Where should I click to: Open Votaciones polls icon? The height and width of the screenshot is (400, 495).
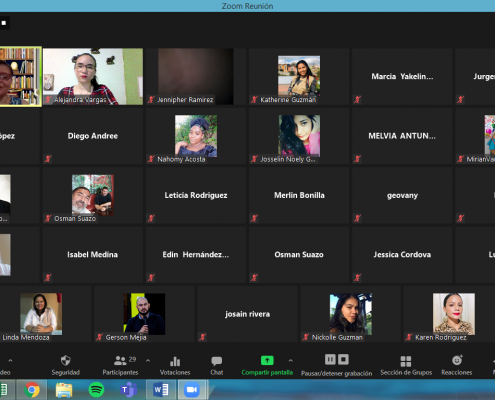pos(175,361)
